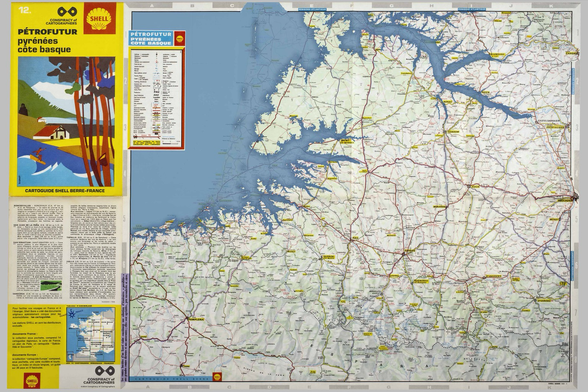
Task: Select the "pyrénées côte basque" cover subtitle
Action: pos(44,45)
